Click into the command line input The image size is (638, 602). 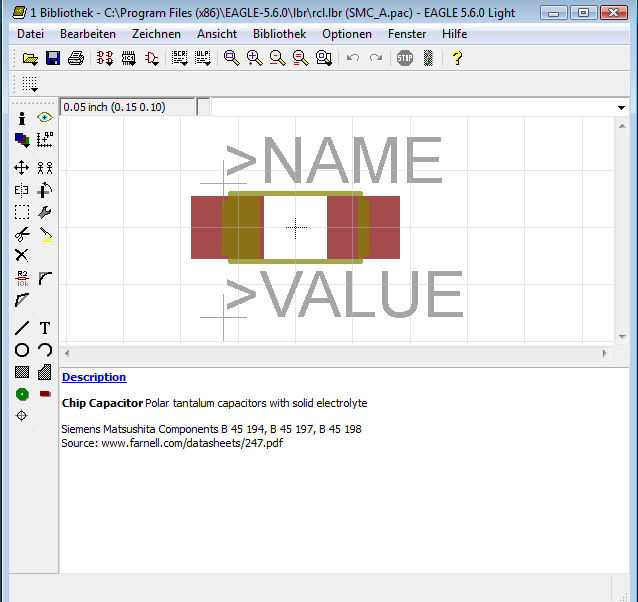click(x=413, y=108)
